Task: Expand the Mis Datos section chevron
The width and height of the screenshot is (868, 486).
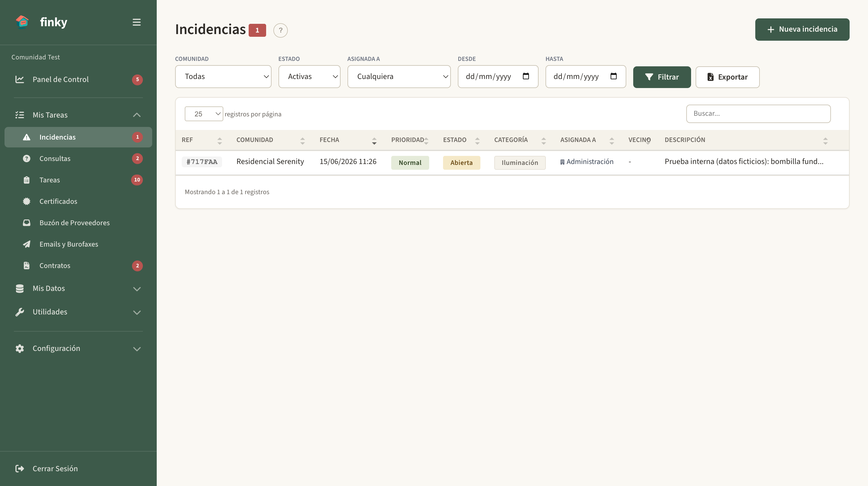Action: [x=137, y=289]
